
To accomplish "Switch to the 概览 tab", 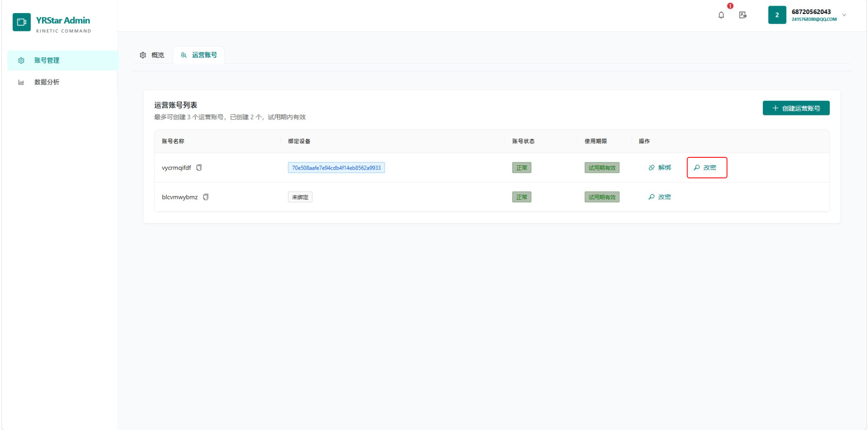I will (x=152, y=55).
